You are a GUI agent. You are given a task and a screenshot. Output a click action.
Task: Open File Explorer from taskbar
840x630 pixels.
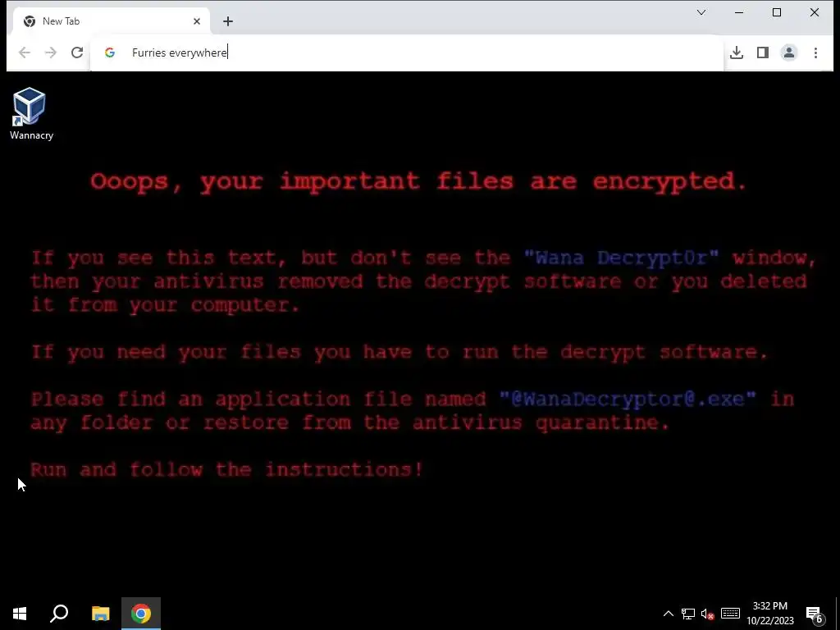[100, 614]
